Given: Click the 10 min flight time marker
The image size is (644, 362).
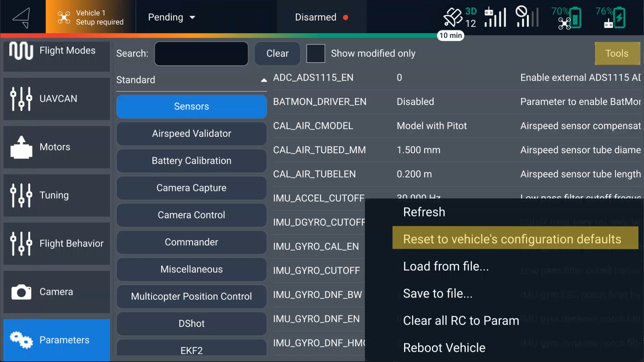Looking at the screenshot, I should point(450,35).
